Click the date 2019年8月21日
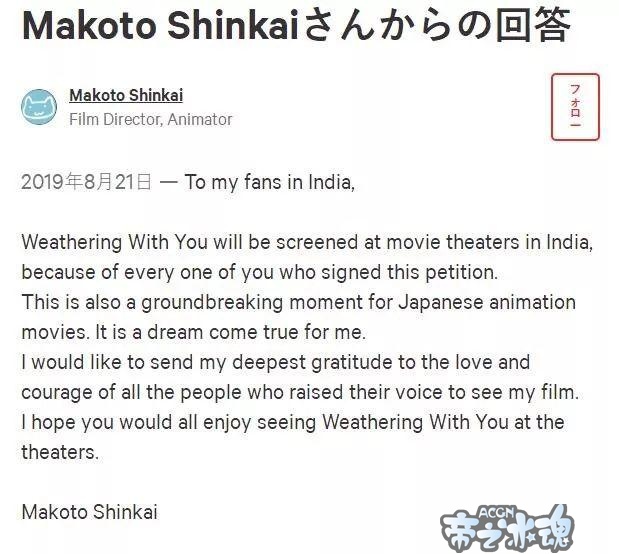This screenshot has width=619, height=554. 86,182
